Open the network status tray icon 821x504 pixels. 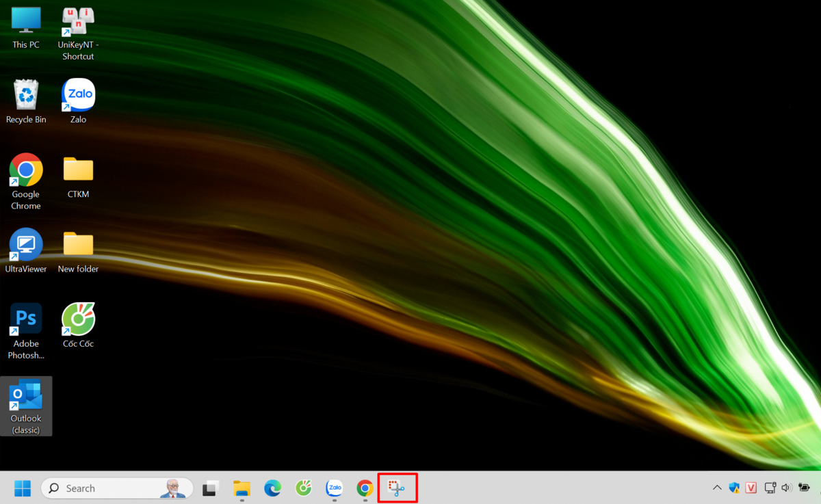(770, 488)
